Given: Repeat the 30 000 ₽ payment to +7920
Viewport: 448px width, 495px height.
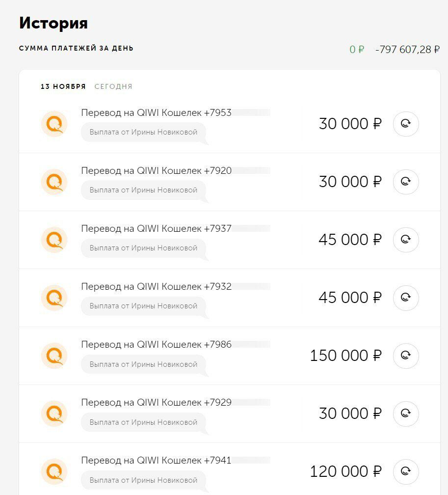Looking at the screenshot, I should [x=406, y=182].
